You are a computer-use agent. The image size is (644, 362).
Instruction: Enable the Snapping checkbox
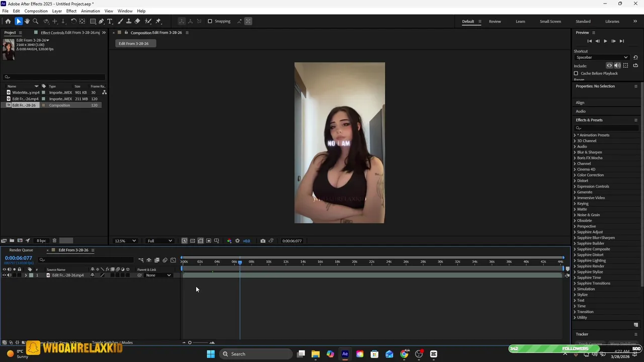click(210, 21)
